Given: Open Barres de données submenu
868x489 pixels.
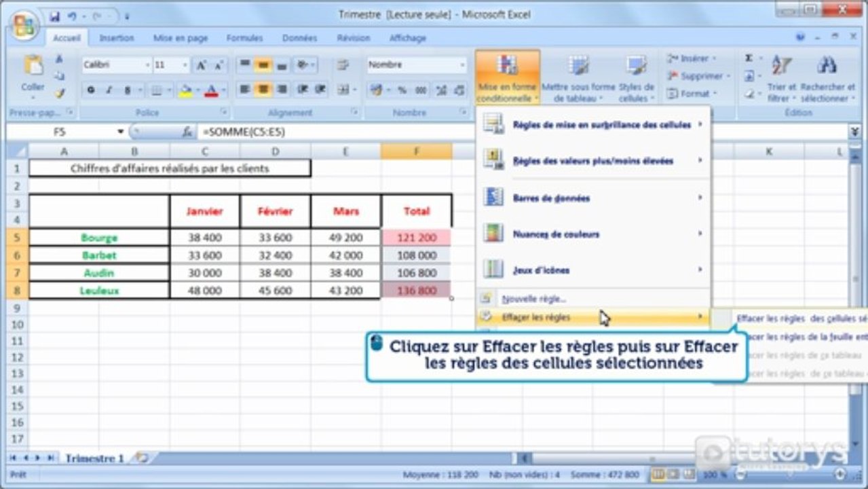Looking at the screenshot, I should point(593,198).
